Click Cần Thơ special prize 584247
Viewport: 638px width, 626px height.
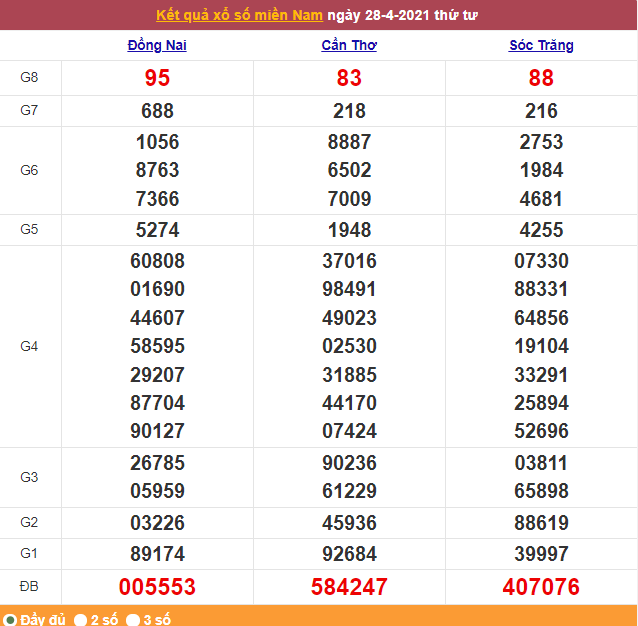point(349,587)
